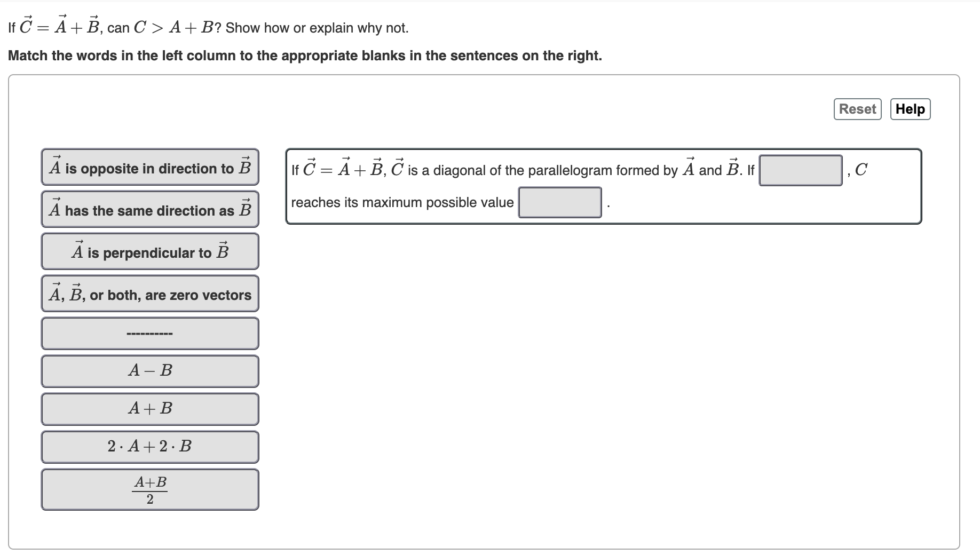Click the Reset button

[856, 109]
